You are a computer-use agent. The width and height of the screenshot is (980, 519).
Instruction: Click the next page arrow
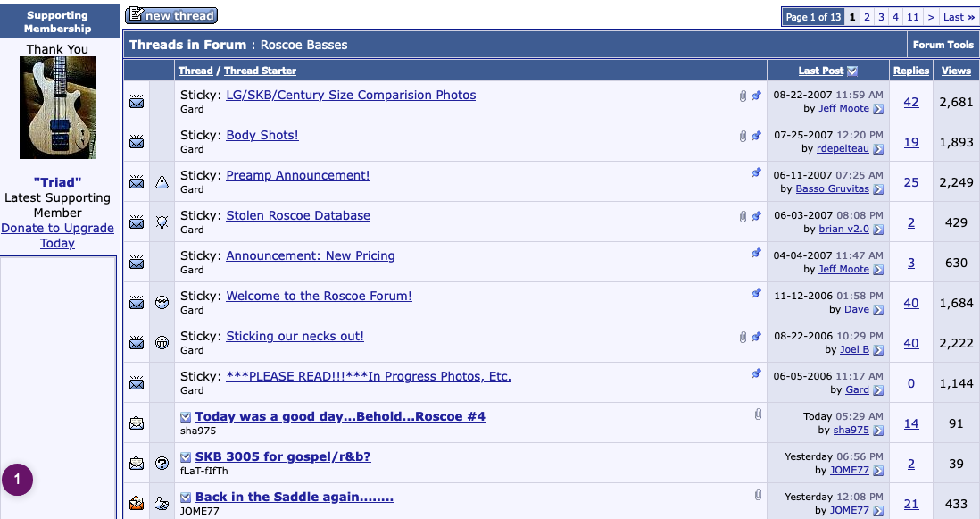click(x=931, y=17)
